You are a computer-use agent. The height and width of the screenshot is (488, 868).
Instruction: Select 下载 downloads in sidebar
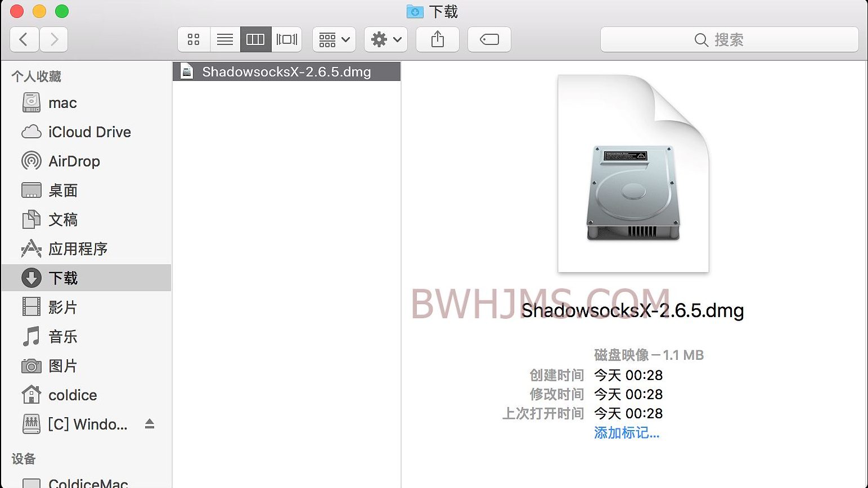pos(87,278)
